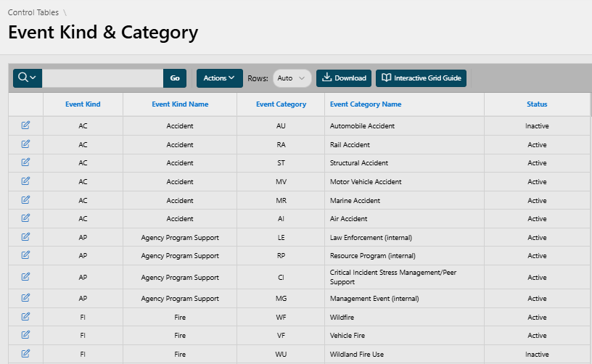Edit the Law Enforcement (internal) row
The width and height of the screenshot is (592, 364).
pos(25,237)
